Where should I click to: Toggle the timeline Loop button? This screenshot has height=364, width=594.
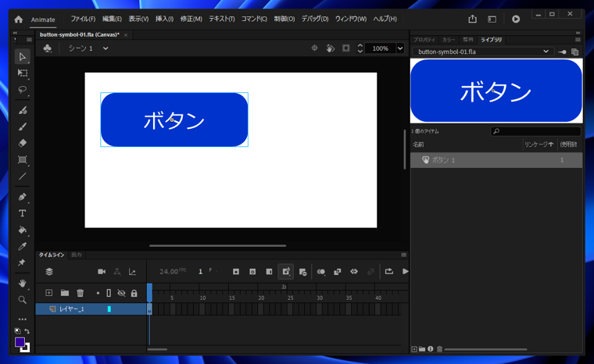(x=389, y=271)
